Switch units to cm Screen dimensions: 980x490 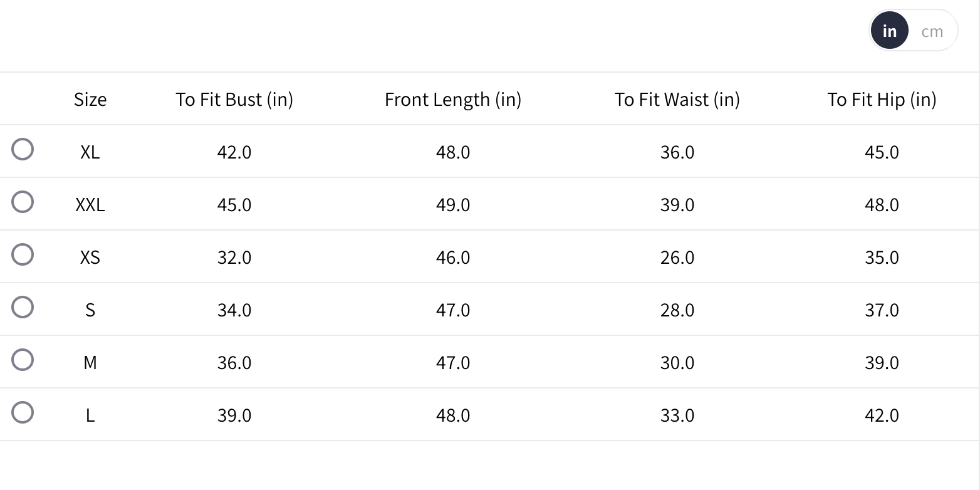point(932,31)
